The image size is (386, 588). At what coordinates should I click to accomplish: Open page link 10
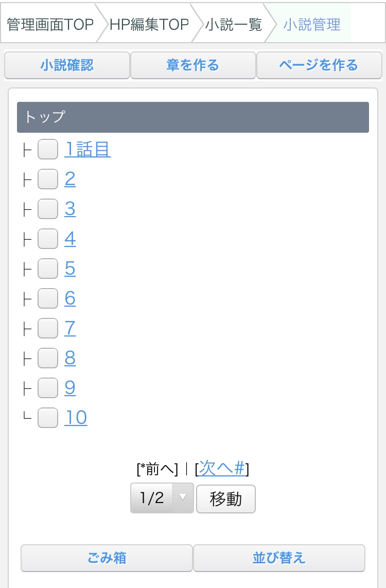coord(76,418)
